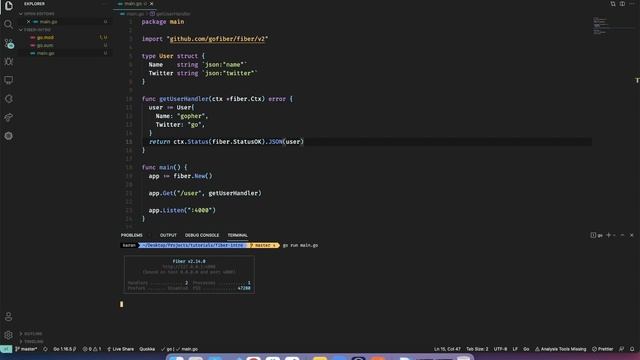Click the terminal input cursor
Viewport: 640px width, 360px height.
click(121, 304)
